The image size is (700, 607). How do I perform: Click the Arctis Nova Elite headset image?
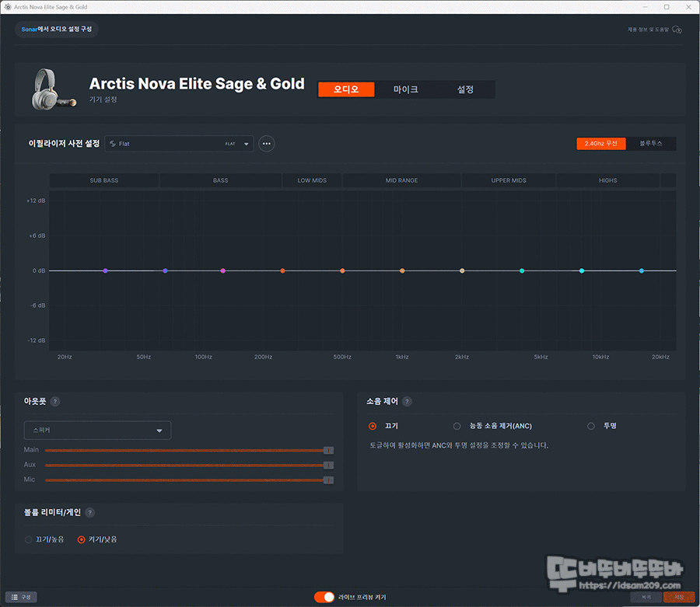(x=53, y=89)
